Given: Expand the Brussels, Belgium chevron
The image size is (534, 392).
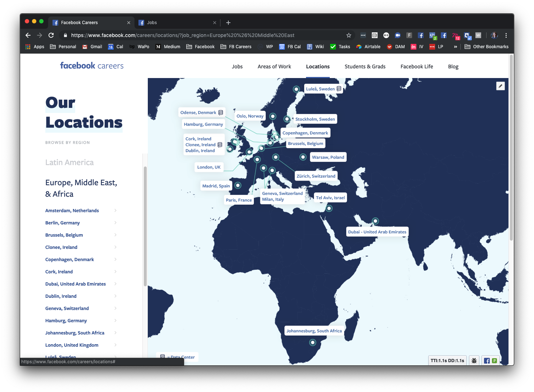Looking at the screenshot, I should tap(115, 235).
